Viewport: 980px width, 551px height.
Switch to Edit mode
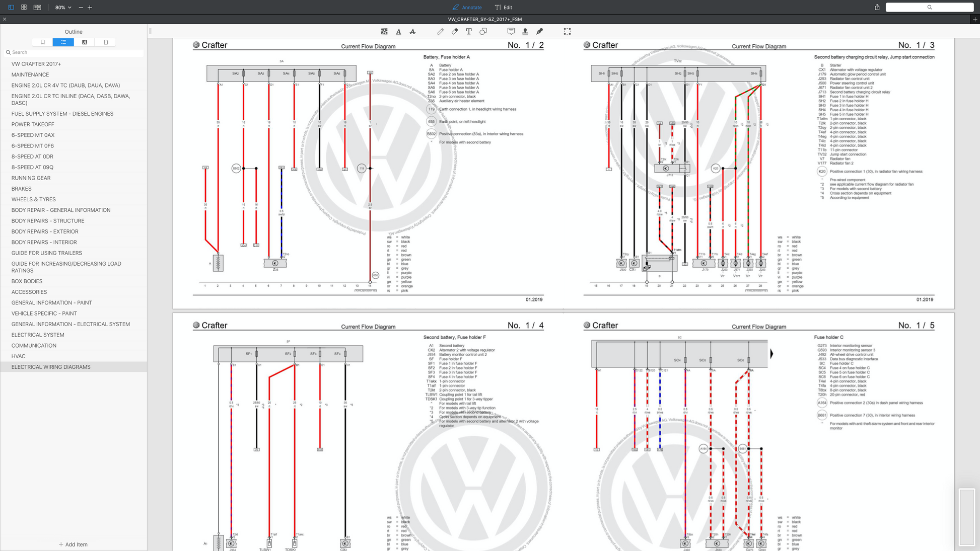coord(503,7)
